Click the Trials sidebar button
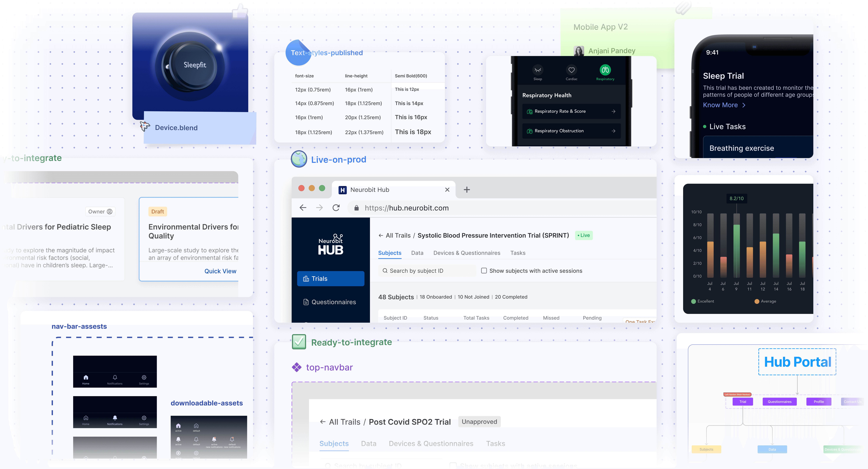This screenshot has height=469, width=868. coord(331,278)
